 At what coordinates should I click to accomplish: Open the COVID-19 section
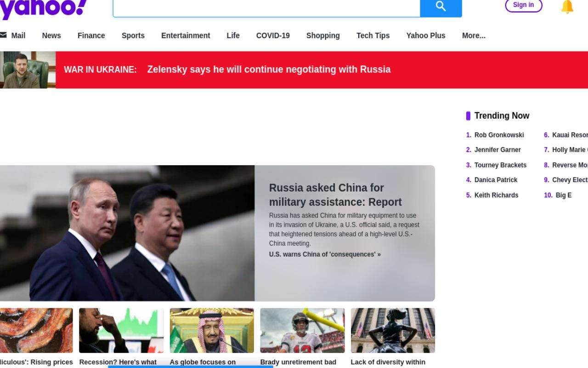[x=273, y=35]
